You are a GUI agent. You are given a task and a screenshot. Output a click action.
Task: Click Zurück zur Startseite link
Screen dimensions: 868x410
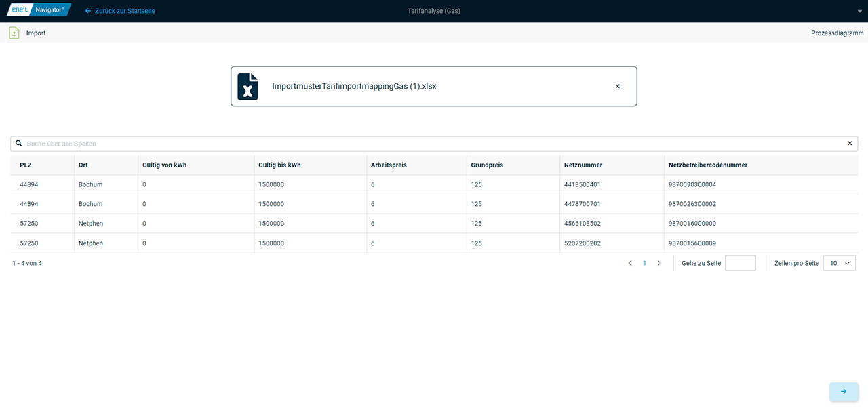pos(120,11)
